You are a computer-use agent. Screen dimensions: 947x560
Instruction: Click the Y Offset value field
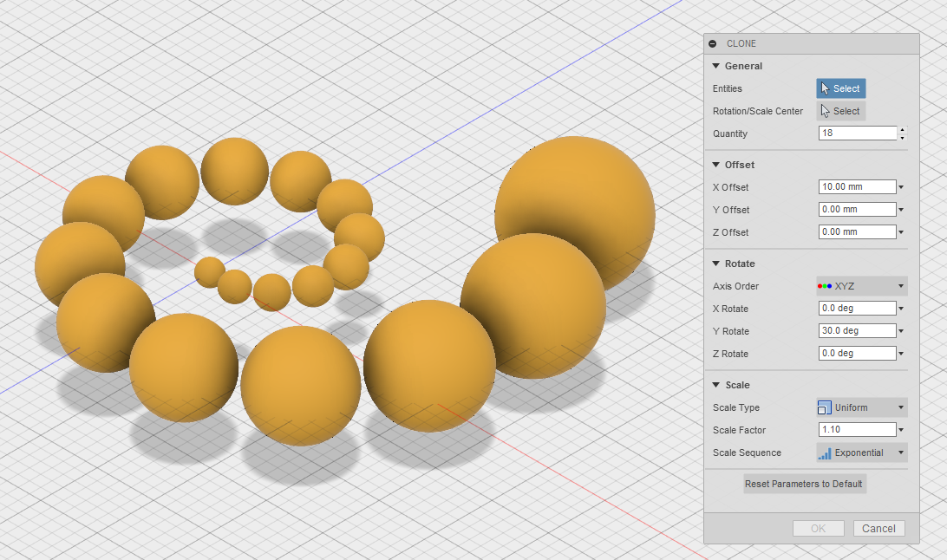[x=857, y=210]
